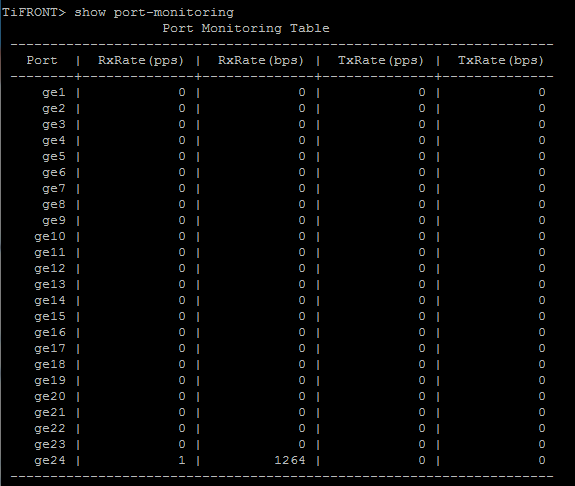
Task: Click the 'RxRate(bps)' column header
Action: 261,61
